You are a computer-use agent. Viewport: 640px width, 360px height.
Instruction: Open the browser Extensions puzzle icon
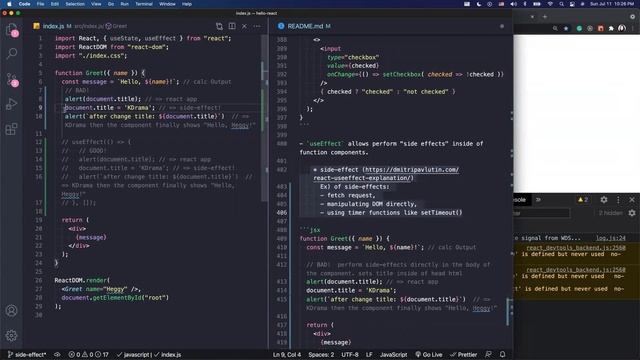(x=611, y=29)
